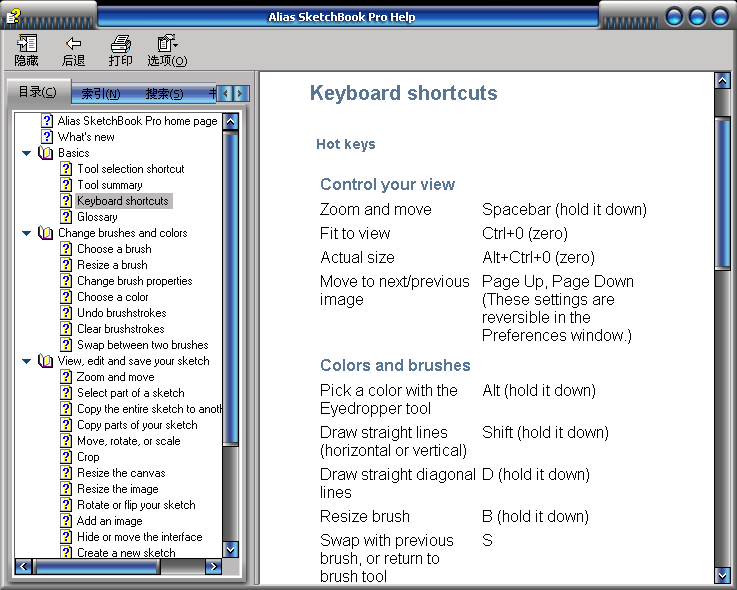
Task: Open the Options (选项) toolbar menu
Action: [167, 50]
